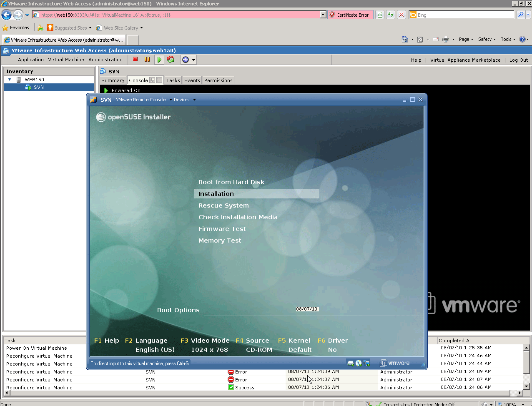The height and width of the screenshot is (406, 532).
Task: Open the Virtual Machine menu
Action: 66,60
